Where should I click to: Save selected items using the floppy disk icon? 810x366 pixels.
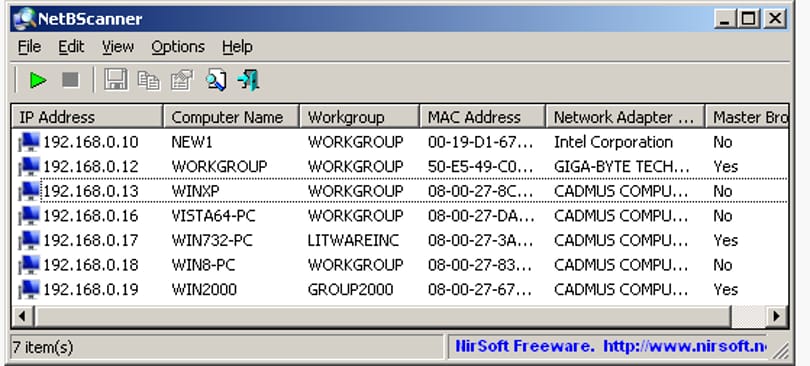click(116, 81)
